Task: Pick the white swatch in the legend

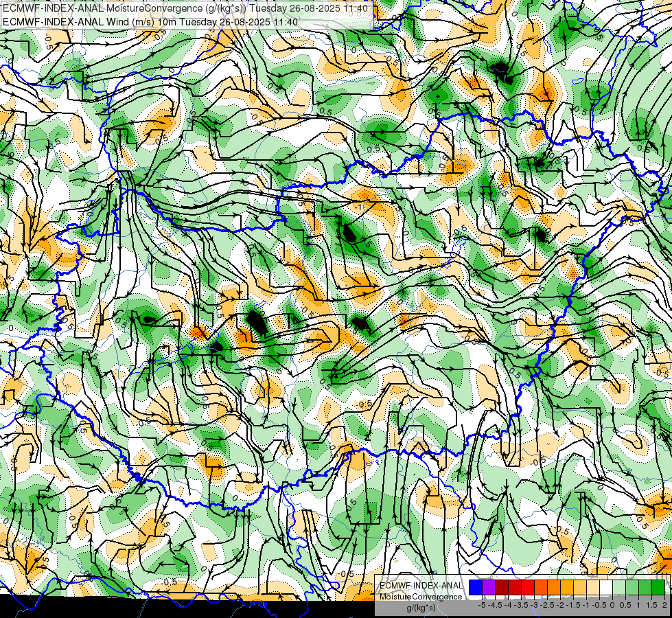Action: click(x=606, y=587)
